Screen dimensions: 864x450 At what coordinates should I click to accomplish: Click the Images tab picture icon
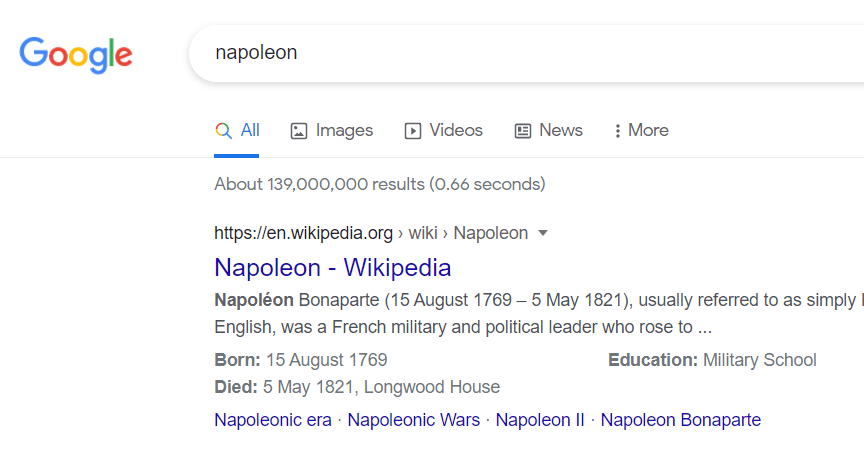298,131
